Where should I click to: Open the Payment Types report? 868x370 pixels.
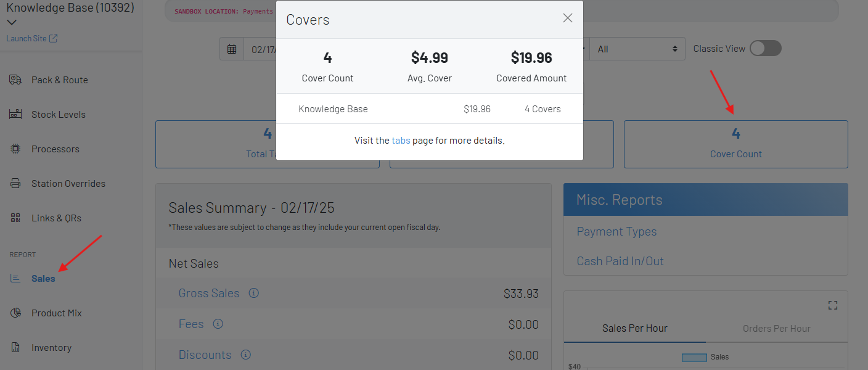click(616, 232)
